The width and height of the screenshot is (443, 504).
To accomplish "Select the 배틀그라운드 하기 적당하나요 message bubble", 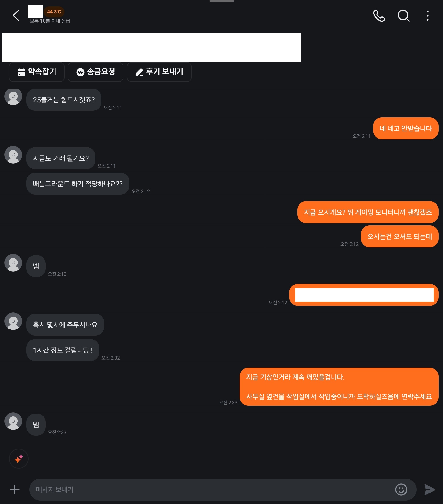I will coord(78,184).
